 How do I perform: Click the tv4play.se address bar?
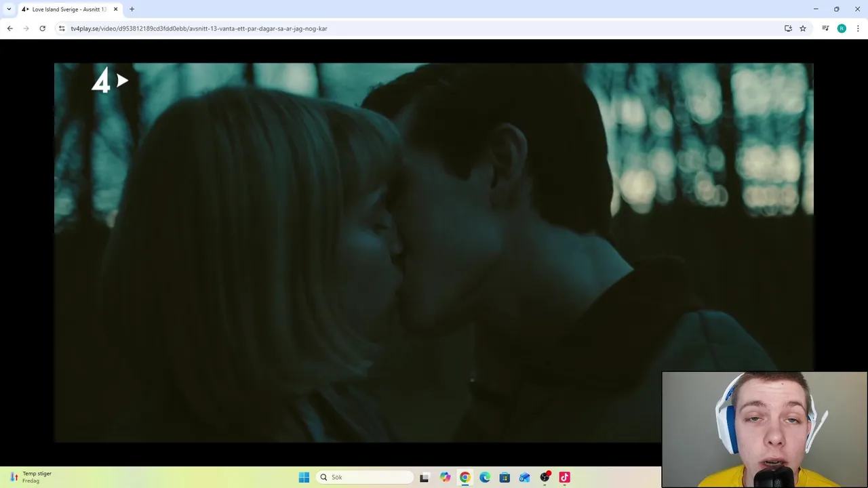pos(420,28)
